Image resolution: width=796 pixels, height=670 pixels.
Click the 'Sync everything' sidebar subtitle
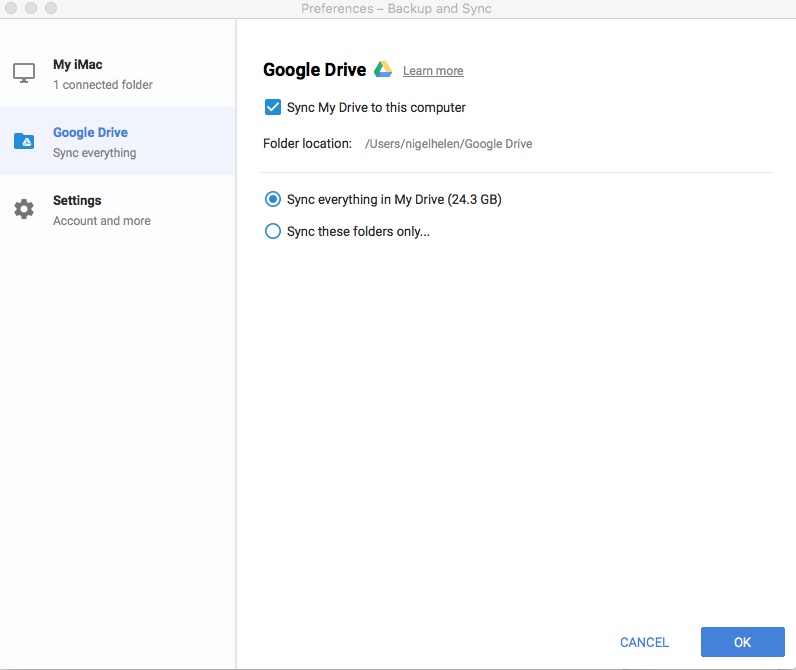pos(95,153)
